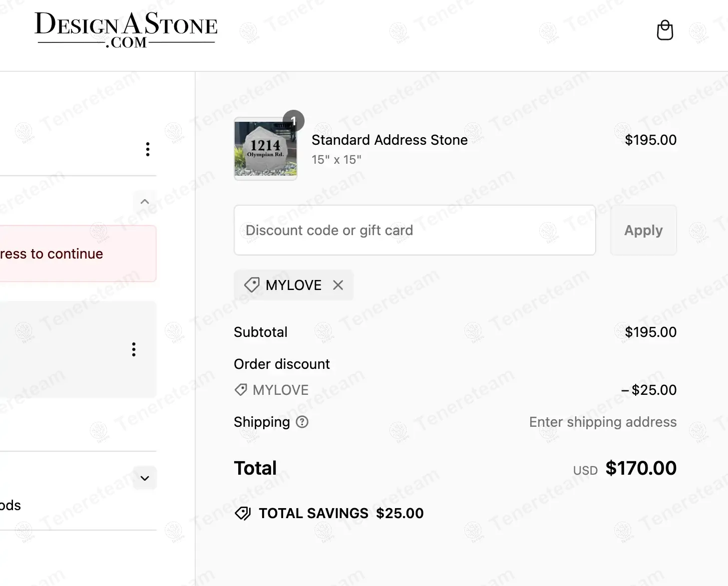The width and height of the screenshot is (728, 586).
Task: Open the upper three-dot options menu
Action: point(148,149)
